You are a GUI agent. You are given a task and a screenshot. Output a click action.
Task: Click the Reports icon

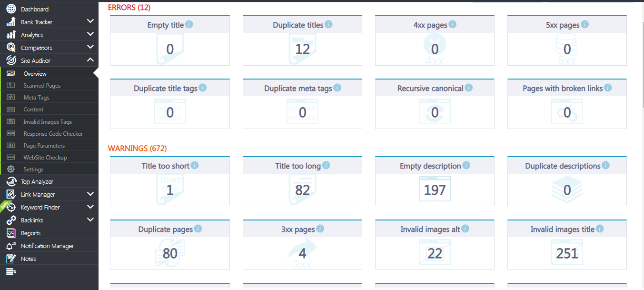point(11,233)
